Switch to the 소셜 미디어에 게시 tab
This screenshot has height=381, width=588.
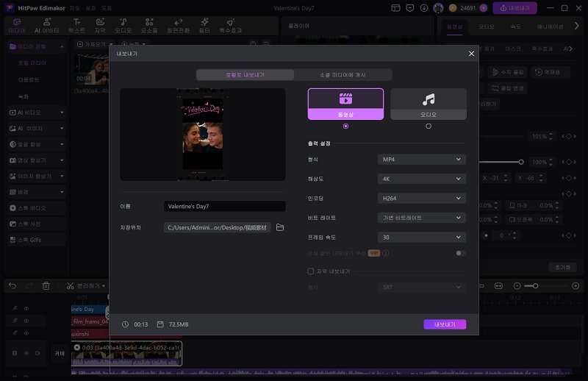tap(343, 75)
